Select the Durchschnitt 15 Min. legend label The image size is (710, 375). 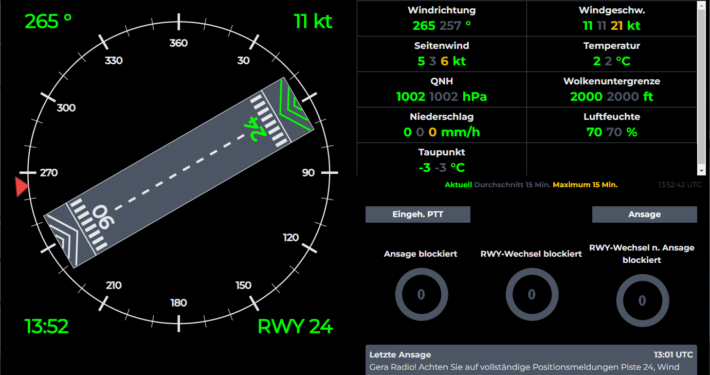pyautogui.click(x=512, y=185)
